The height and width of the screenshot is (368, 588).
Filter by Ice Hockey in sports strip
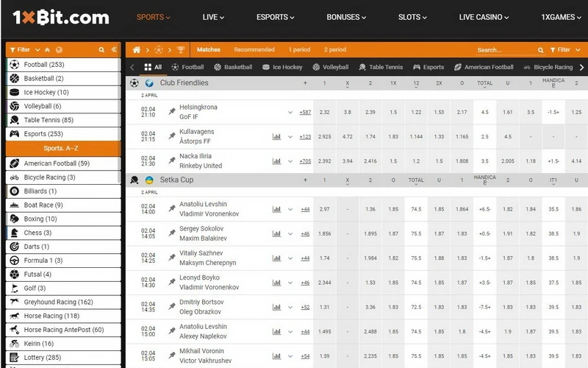282,67
